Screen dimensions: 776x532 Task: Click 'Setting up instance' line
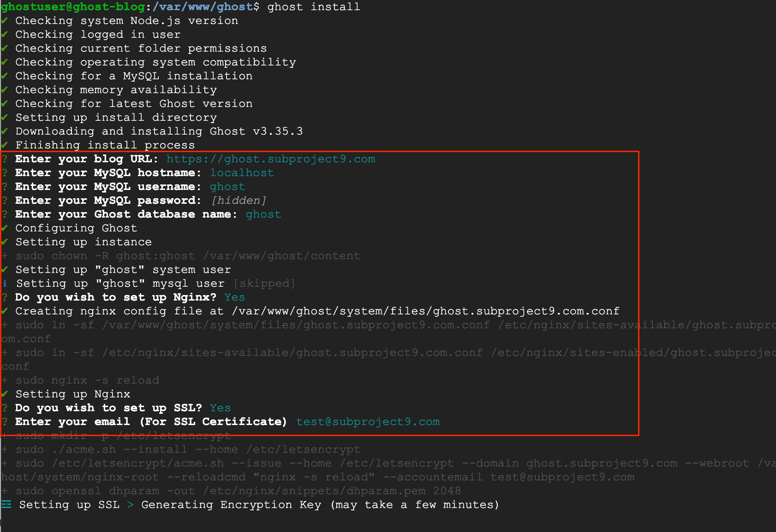84,242
